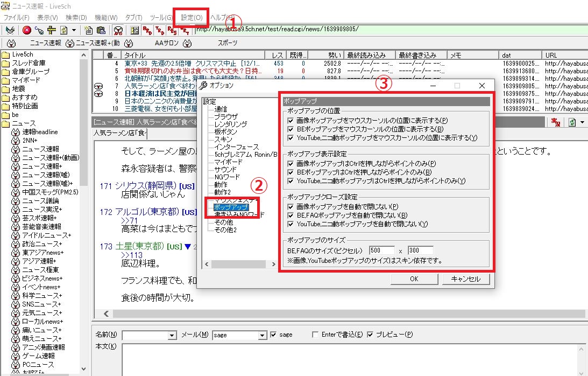The image size is (588, 376).
Task: Click the BE,FAQ width field showing 500
Action: click(382, 250)
